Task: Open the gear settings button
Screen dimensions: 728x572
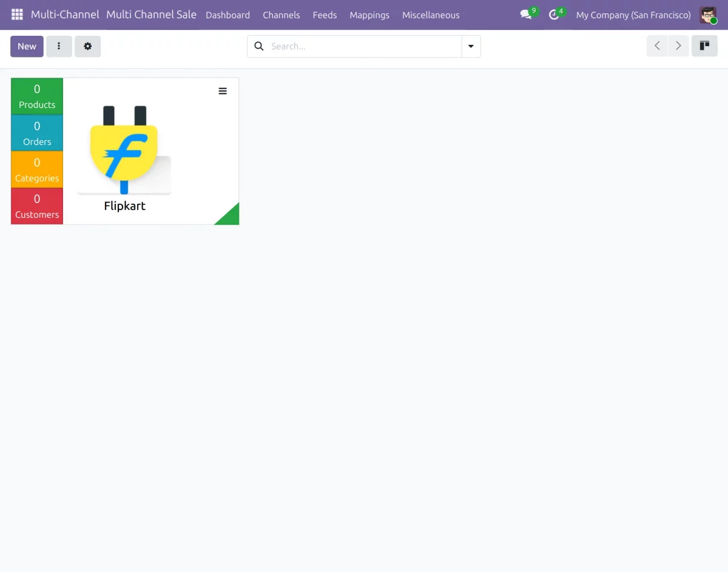Action: coord(87,46)
